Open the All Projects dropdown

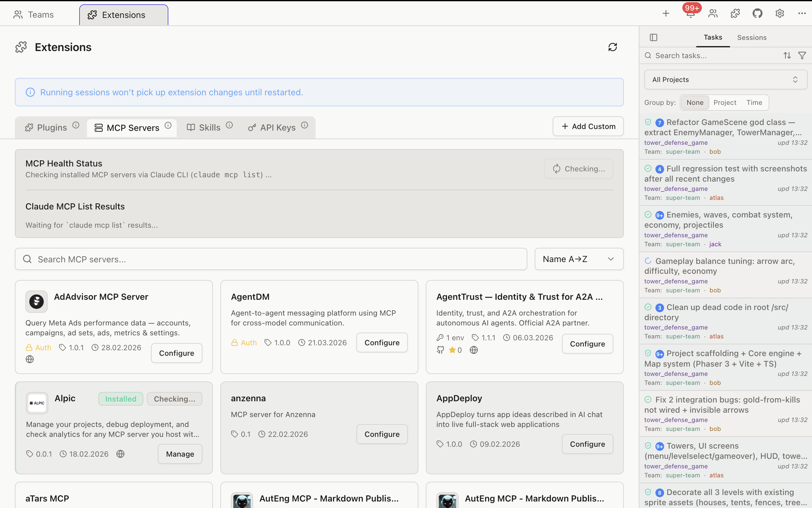point(725,79)
